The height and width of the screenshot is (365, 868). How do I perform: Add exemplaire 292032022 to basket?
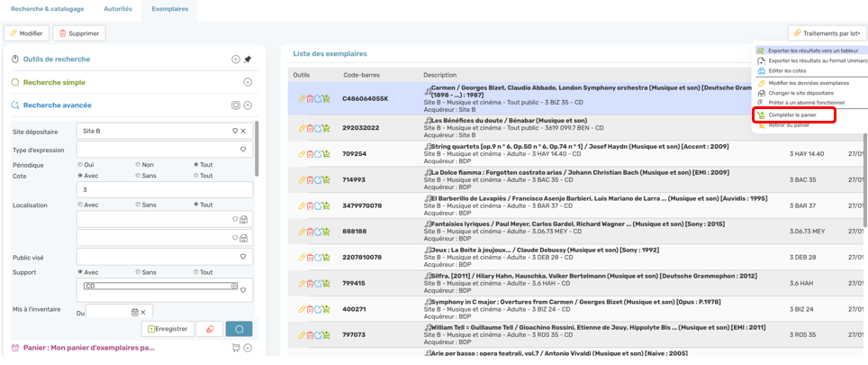[326, 128]
